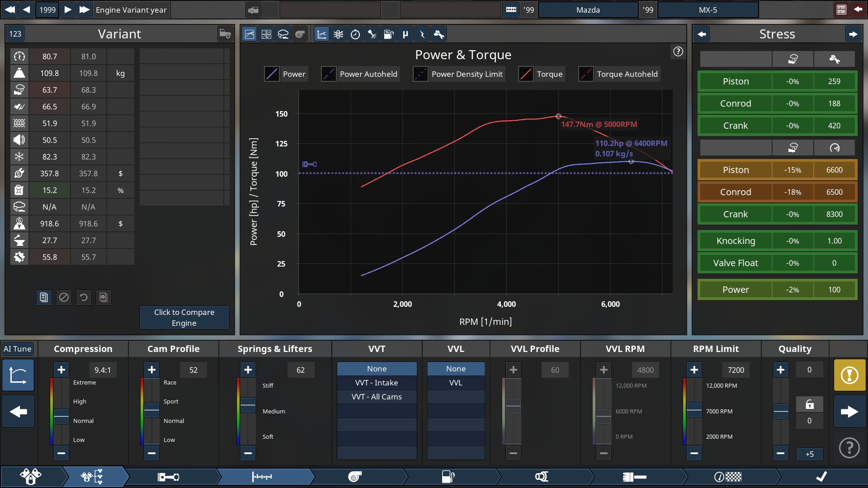This screenshot has height=488, width=868.
Task: Open the lightning bolt spark graph
Action: 422,34
